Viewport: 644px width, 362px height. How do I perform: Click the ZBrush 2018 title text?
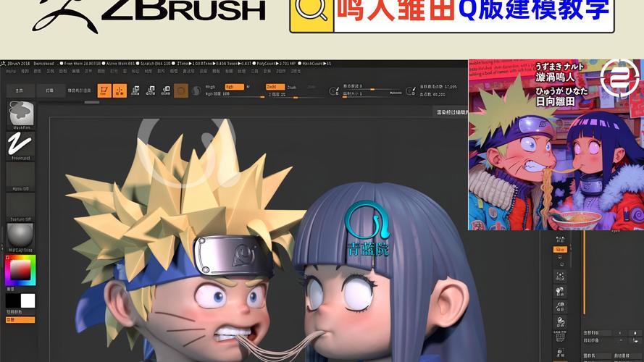[x=18, y=64]
